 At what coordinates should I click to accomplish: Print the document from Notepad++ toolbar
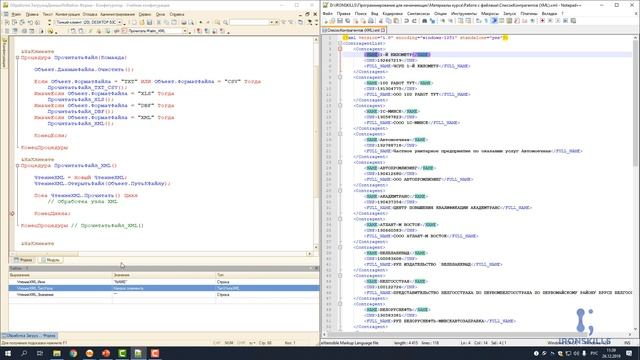click(371, 21)
